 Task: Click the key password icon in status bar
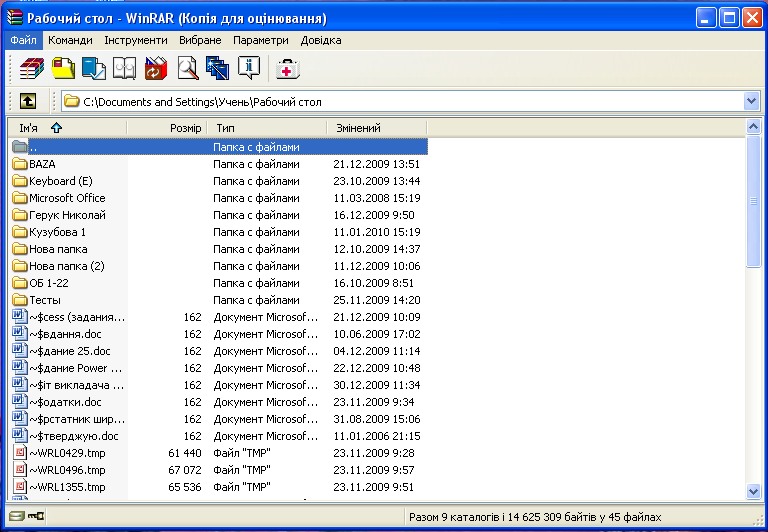36,516
